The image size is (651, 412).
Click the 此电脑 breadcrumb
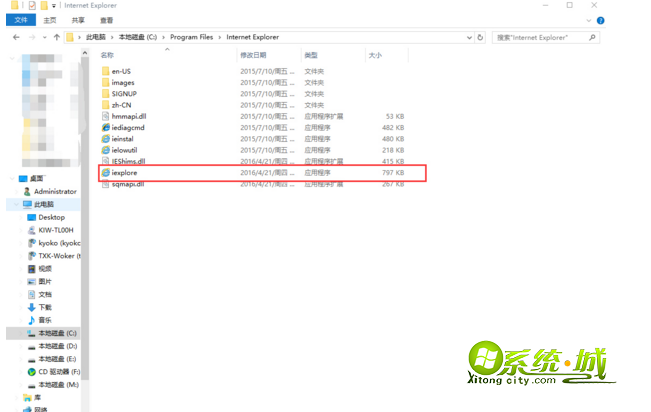[x=95, y=37]
